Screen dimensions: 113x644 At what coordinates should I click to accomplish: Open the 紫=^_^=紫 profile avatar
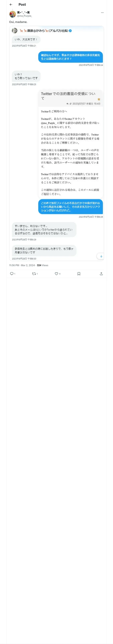click(13, 14)
